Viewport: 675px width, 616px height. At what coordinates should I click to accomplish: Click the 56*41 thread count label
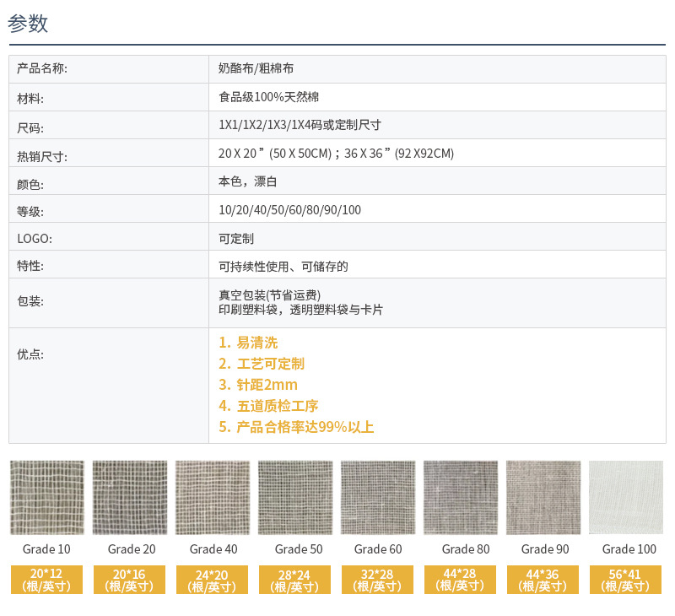pos(625,580)
